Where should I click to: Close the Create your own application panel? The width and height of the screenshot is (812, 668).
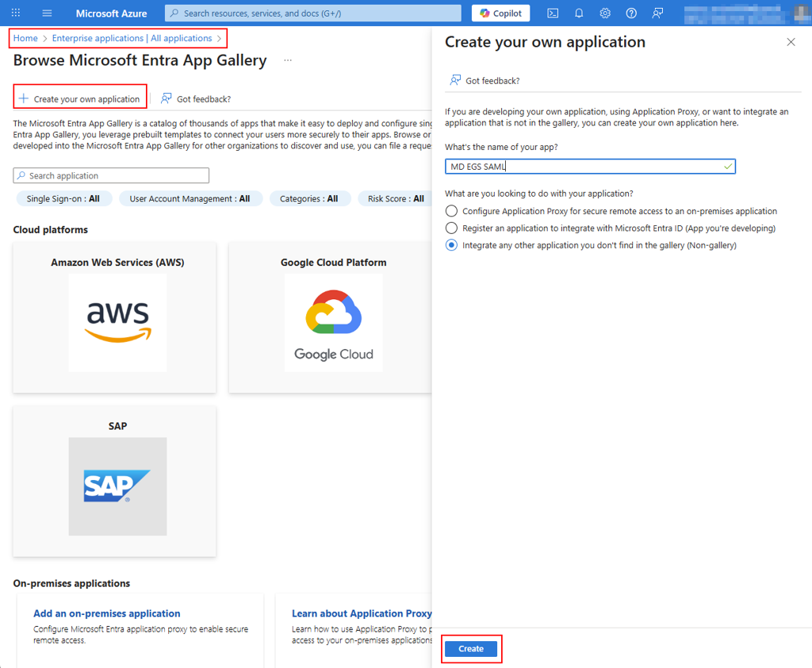click(x=791, y=42)
